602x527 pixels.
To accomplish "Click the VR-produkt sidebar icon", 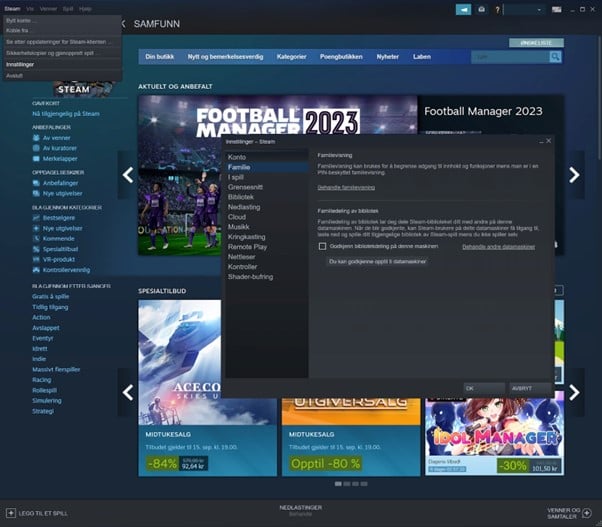I will point(36,259).
